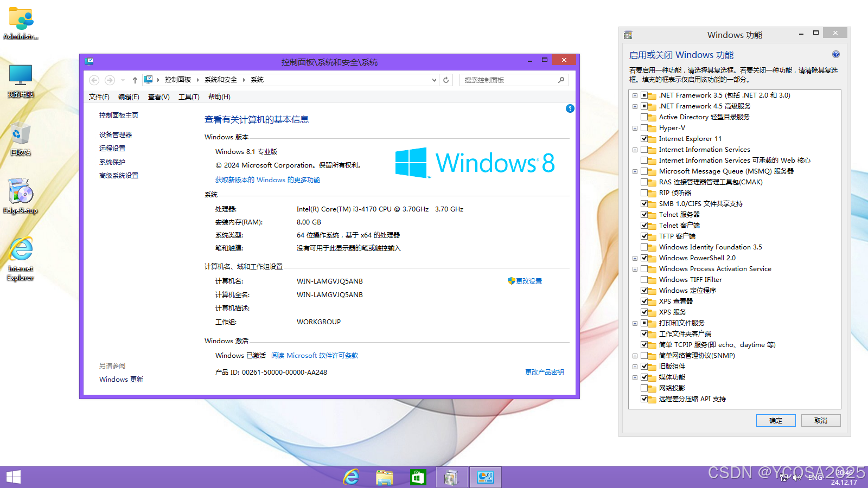Click the taskbar clock and date
Image resolution: width=868 pixels, height=488 pixels.
[844, 478]
